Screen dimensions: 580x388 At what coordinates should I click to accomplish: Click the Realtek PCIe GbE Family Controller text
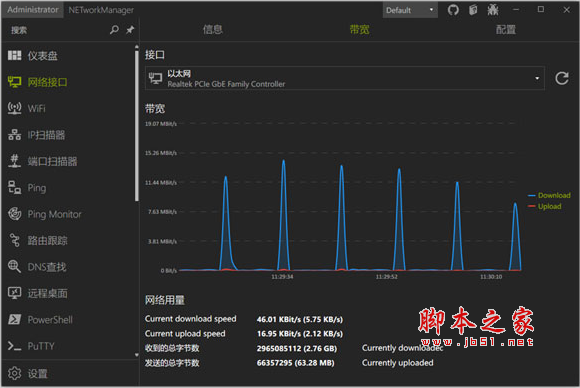coord(226,84)
